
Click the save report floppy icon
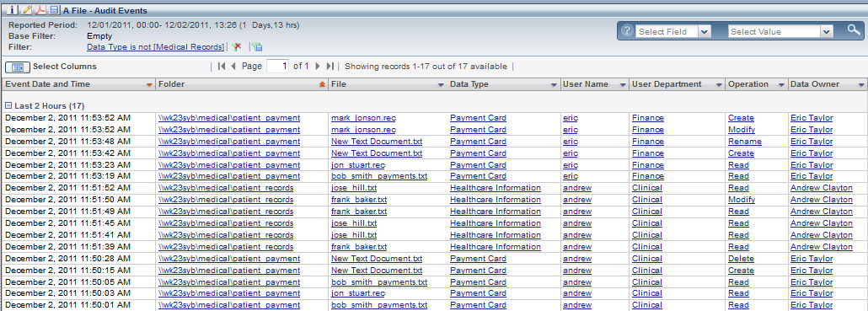click(54, 10)
